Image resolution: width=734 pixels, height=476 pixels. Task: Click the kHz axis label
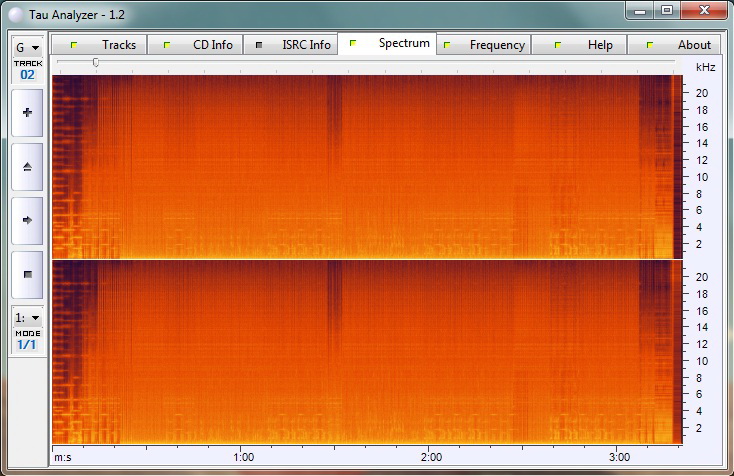[705, 67]
